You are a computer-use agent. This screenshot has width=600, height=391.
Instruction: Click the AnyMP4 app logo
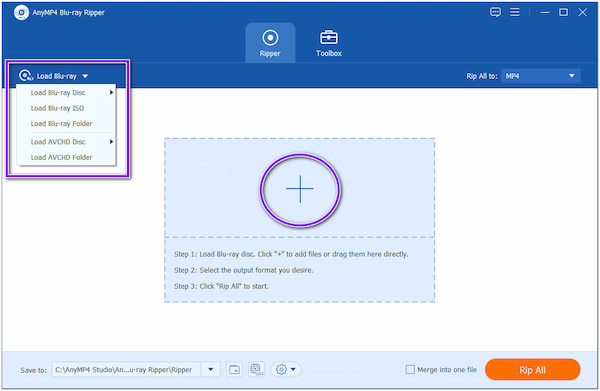point(21,13)
